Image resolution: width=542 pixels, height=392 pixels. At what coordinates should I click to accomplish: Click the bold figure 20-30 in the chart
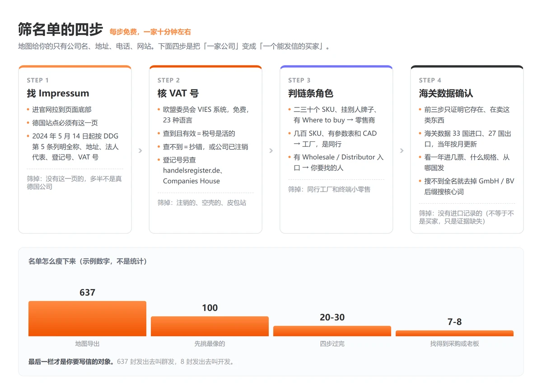pyautogui.click(x=332, y=317)
